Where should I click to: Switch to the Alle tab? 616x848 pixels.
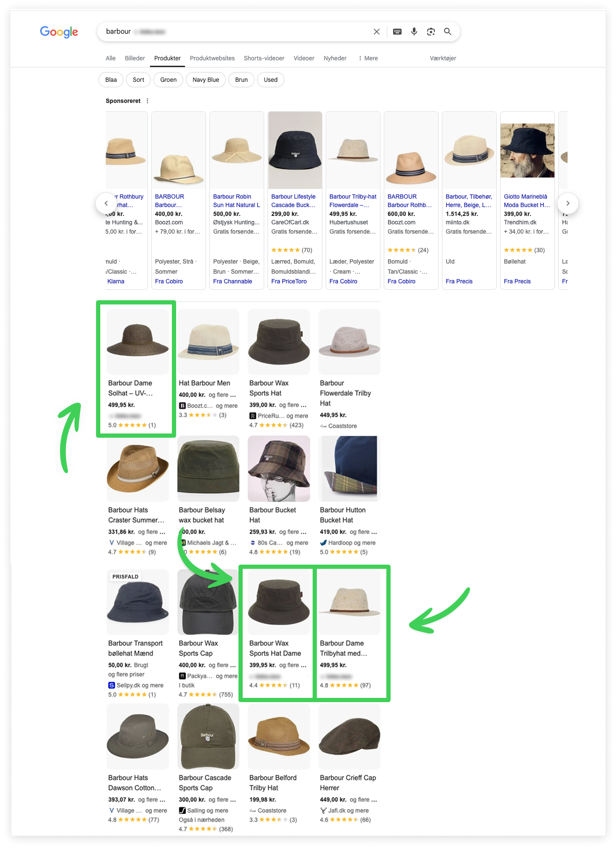[x=110, y=58]
